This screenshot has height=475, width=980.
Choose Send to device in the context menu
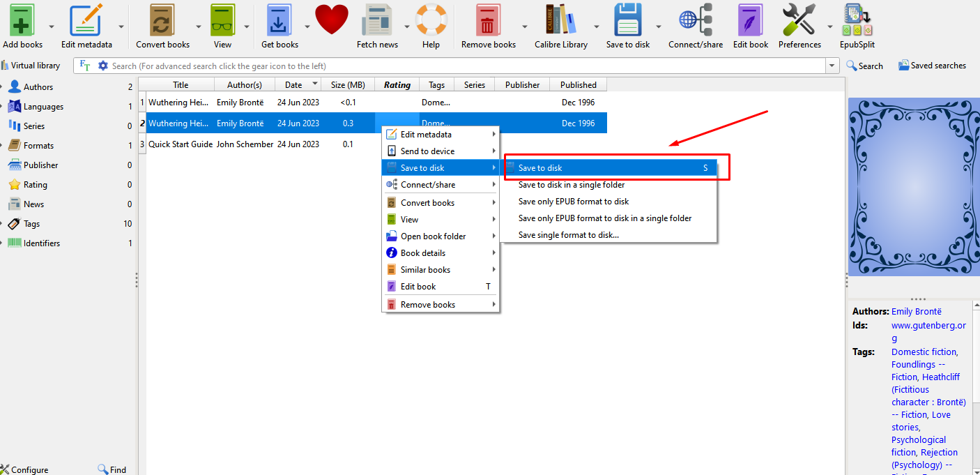point(441,151)
